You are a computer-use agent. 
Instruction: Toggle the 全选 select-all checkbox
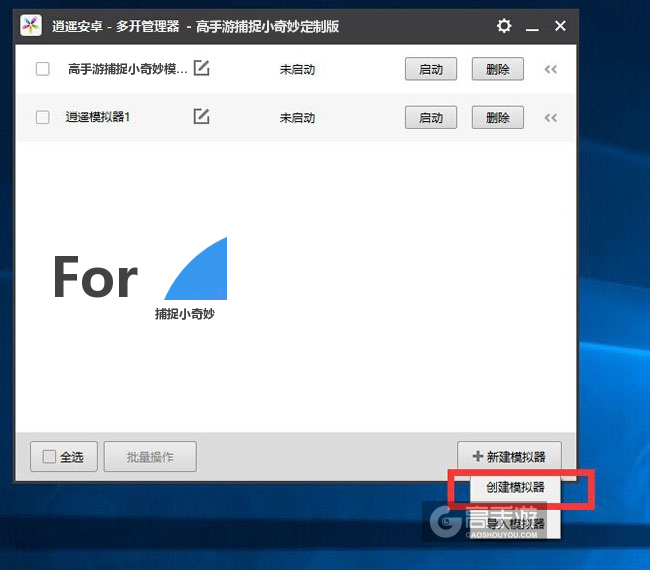click(x=49, y=457)
